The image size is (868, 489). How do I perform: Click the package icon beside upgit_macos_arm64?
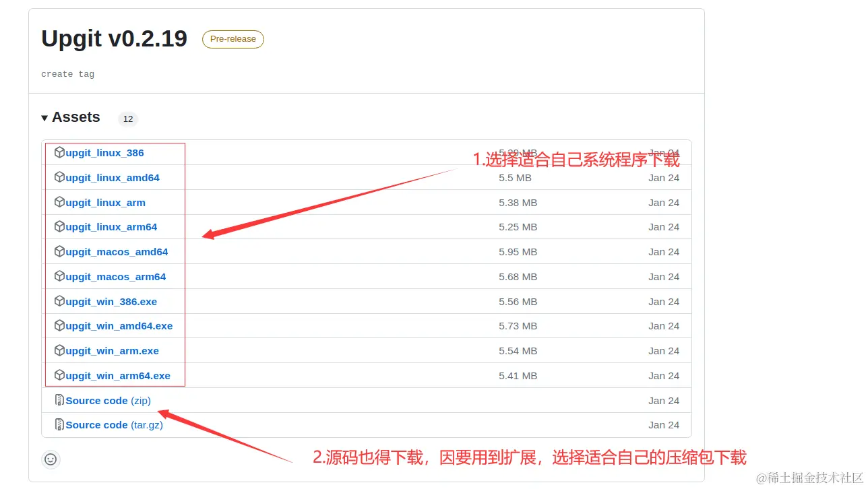[59, 276]
